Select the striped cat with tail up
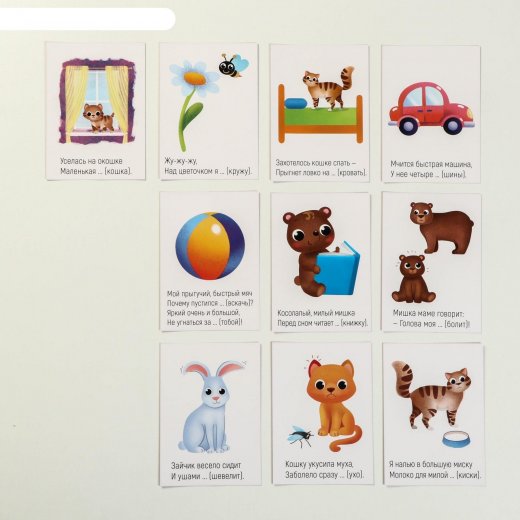This screenshot has height=520, width=520. pos(431,394)
